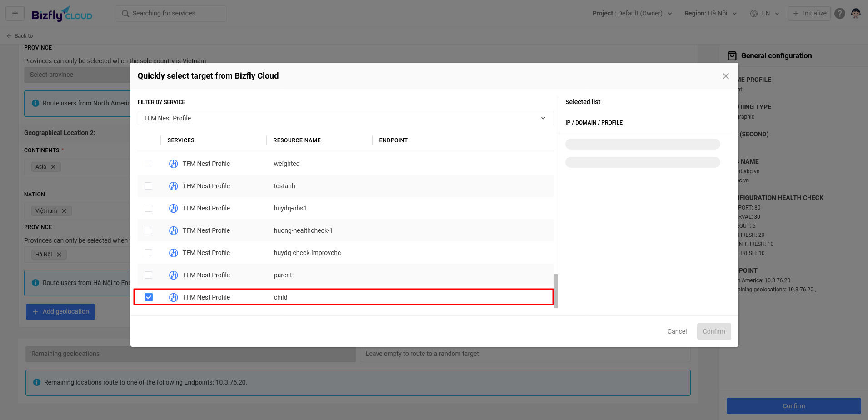Click TFM icon in parent row
This screenshot has height=420, width=868.
174,275
